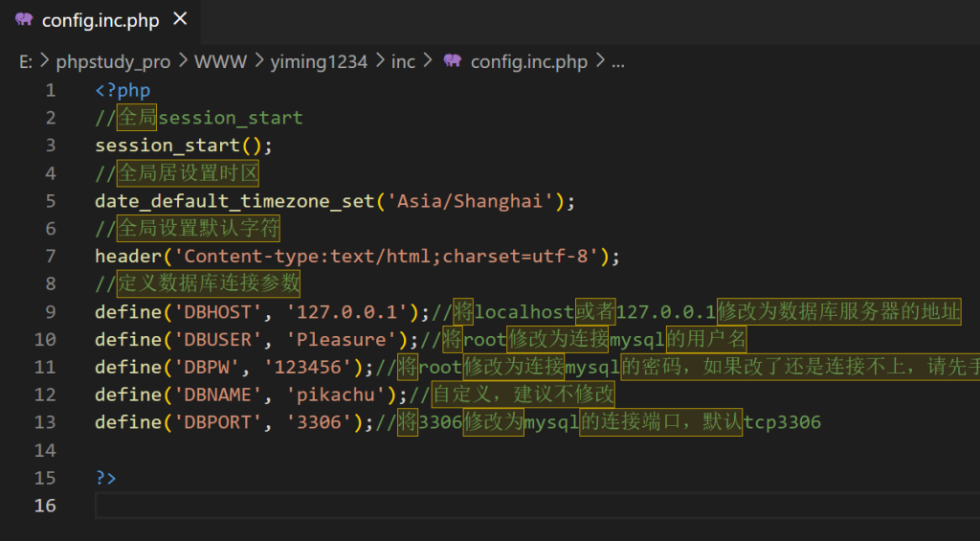Click the yiming1234 breadcrumb folder
Viewport: 980px width, 541px height.
point(319,61)
